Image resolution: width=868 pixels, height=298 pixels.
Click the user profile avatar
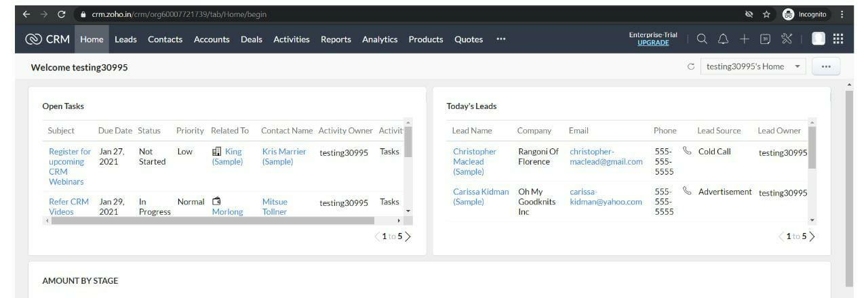pos(818,39)
